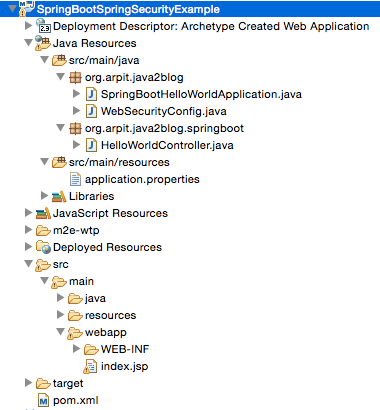
Task: Expand the java folder under main
Action: click(61, 298)
